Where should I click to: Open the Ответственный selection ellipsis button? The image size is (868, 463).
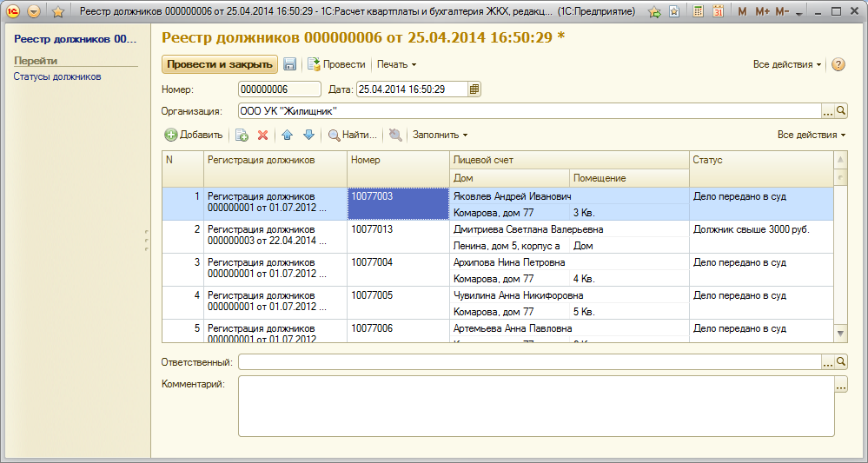(x=827, y=362)
